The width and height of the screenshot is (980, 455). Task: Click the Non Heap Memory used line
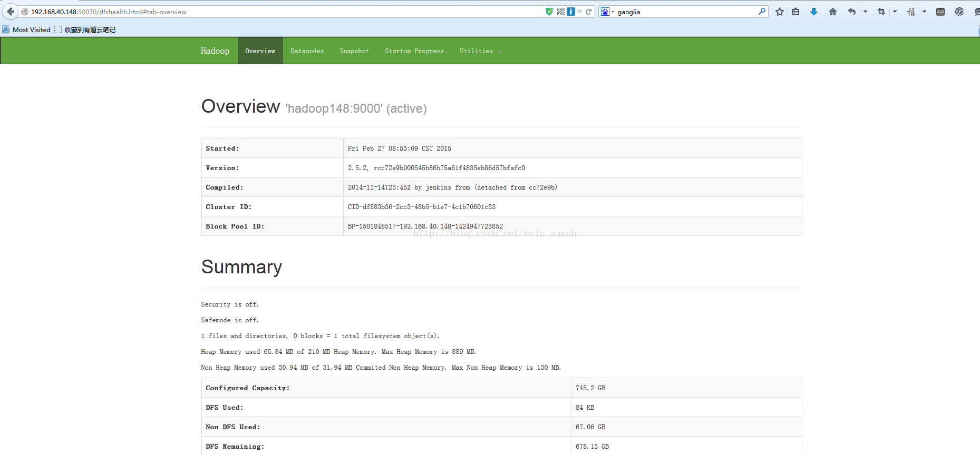pyautogui.click(x=381, y=368)
